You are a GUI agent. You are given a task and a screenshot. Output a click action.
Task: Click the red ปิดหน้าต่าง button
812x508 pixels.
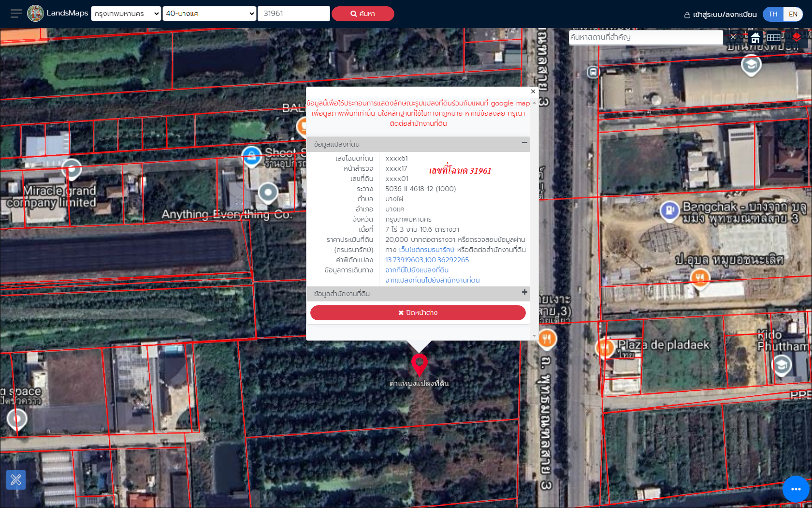tap(418, 313)
